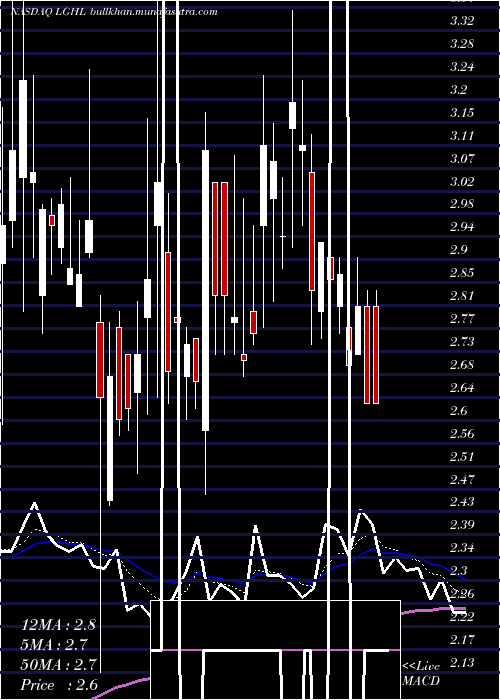Click the 50MA : 2.7 readout
This screenshot has height=700, width=500.
click(x=58, y=665)
